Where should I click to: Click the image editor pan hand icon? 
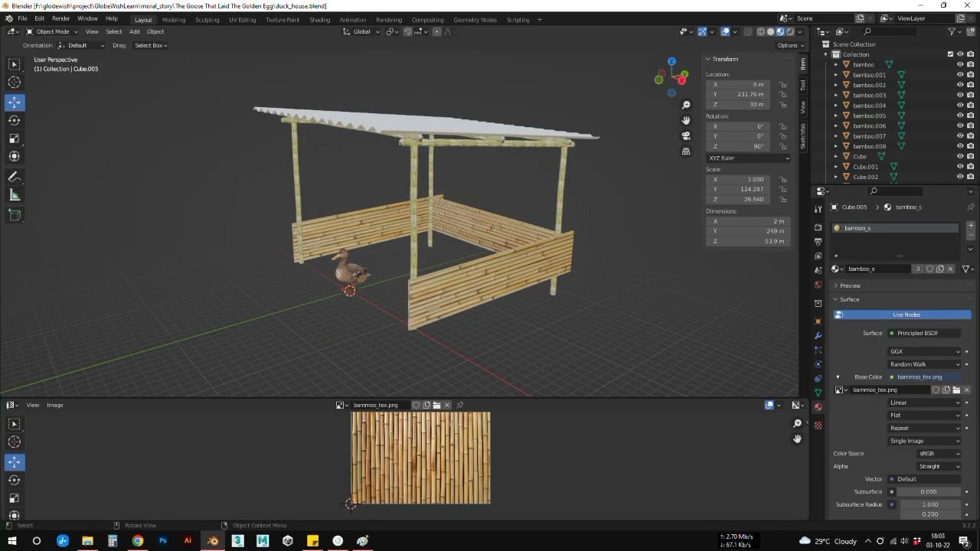(797, 439)
